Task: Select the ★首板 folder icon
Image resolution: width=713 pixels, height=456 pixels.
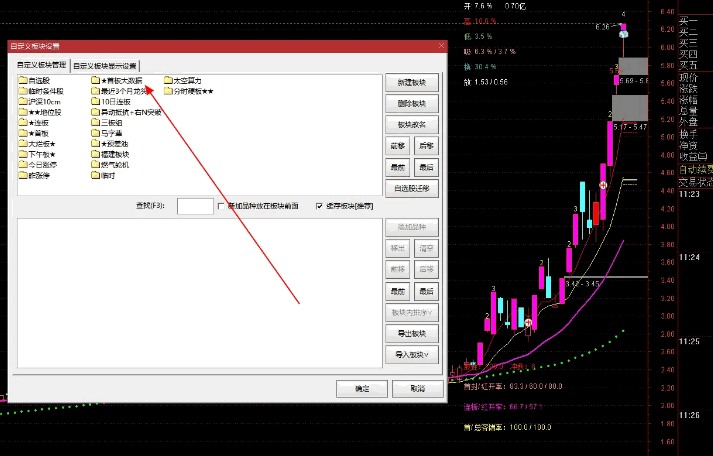Action: 23,133
